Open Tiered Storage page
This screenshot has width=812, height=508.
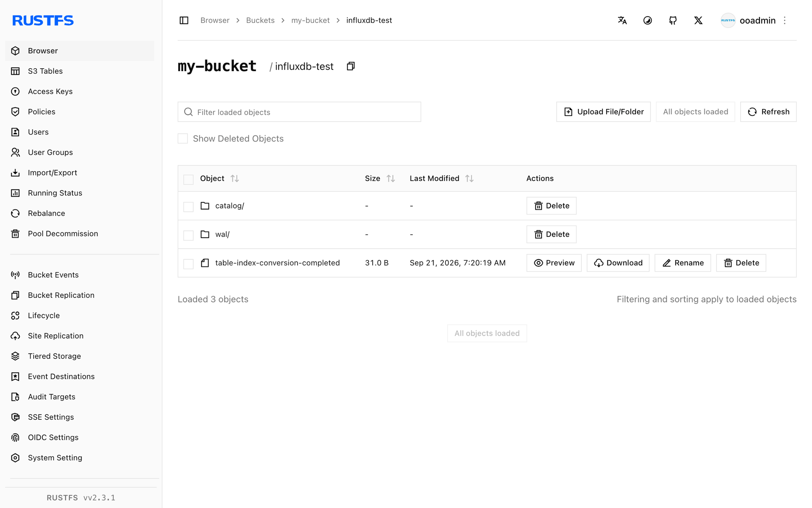(x=80, y=356)
